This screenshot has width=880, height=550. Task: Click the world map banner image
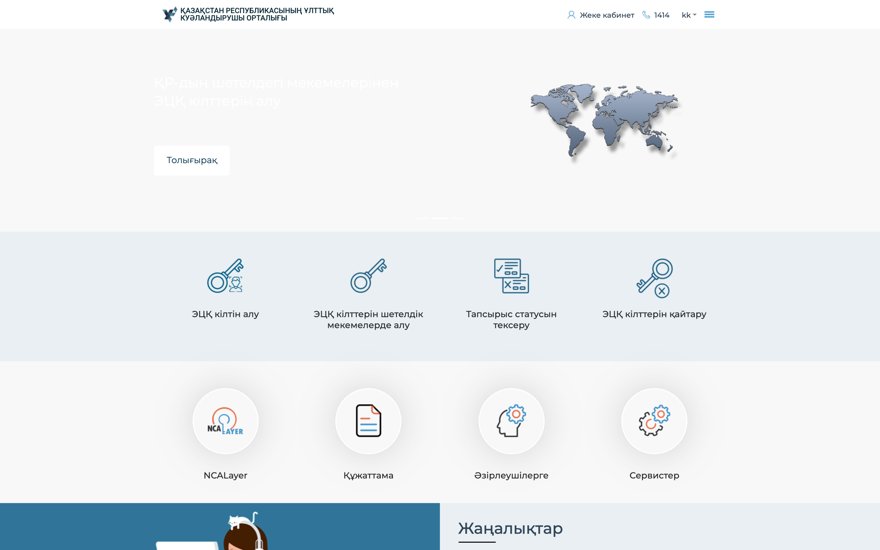605,121
